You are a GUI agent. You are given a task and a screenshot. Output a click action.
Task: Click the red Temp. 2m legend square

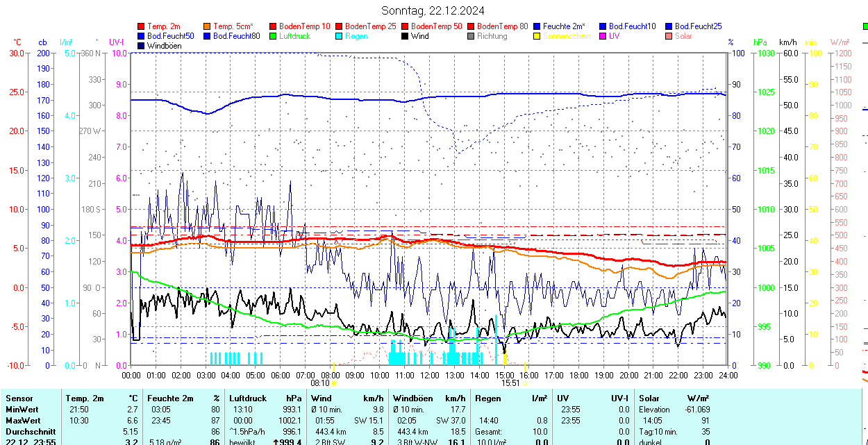click(141, 26)
